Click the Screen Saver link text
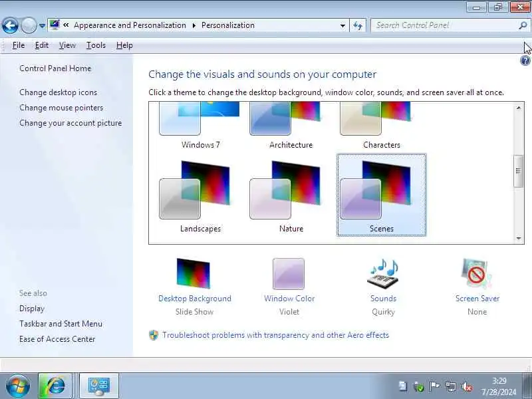532x399 pixels. click(477, 299)
